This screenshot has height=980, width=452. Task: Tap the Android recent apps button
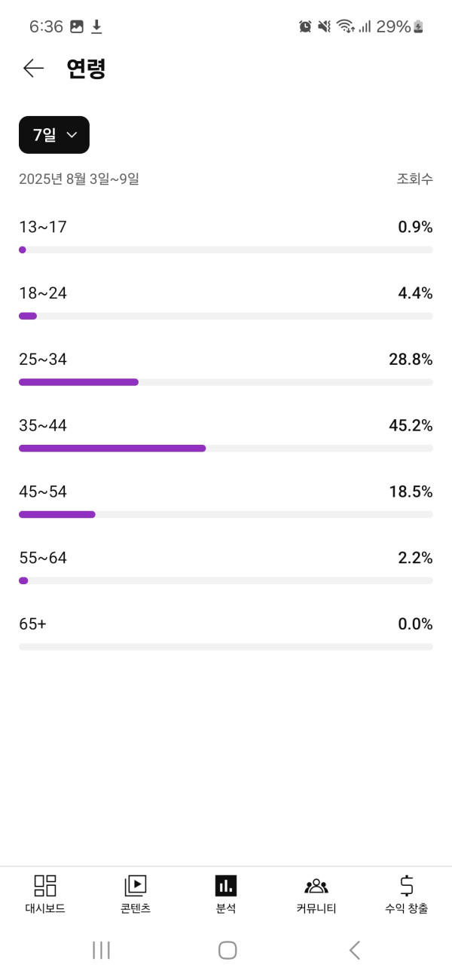pos(101,951)
